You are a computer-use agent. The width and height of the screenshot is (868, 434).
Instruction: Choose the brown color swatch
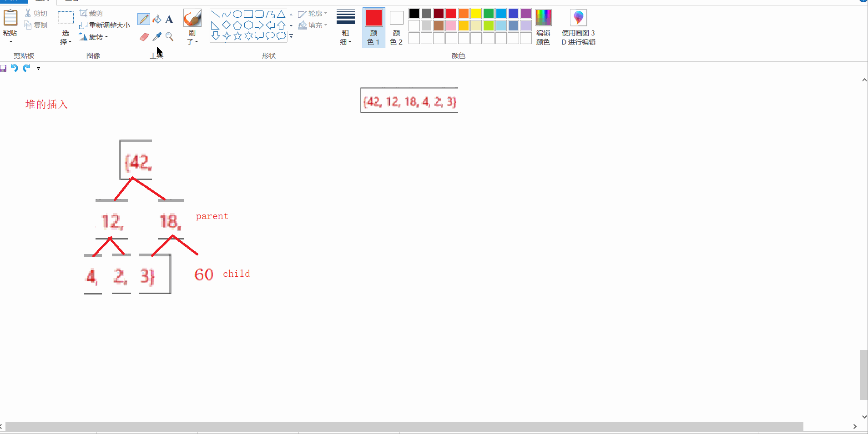click(x=439, y=25)
